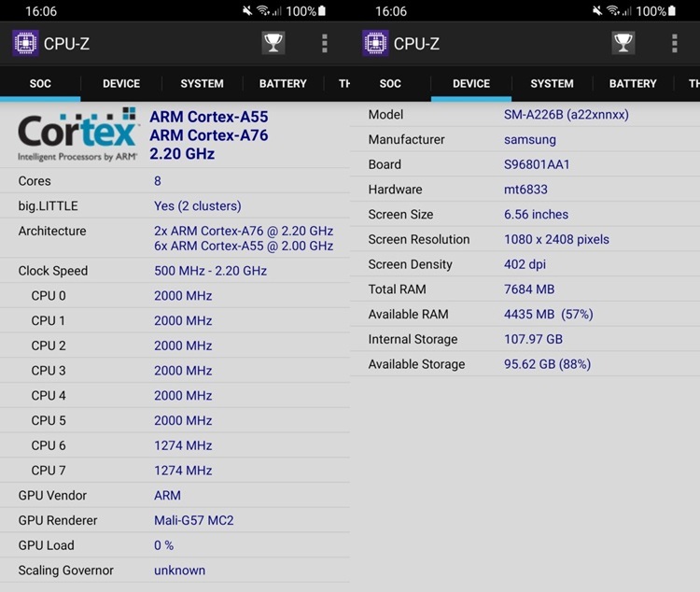Tap Model value 'SM-A226B (a22xnnxx)'

(567, 115)
